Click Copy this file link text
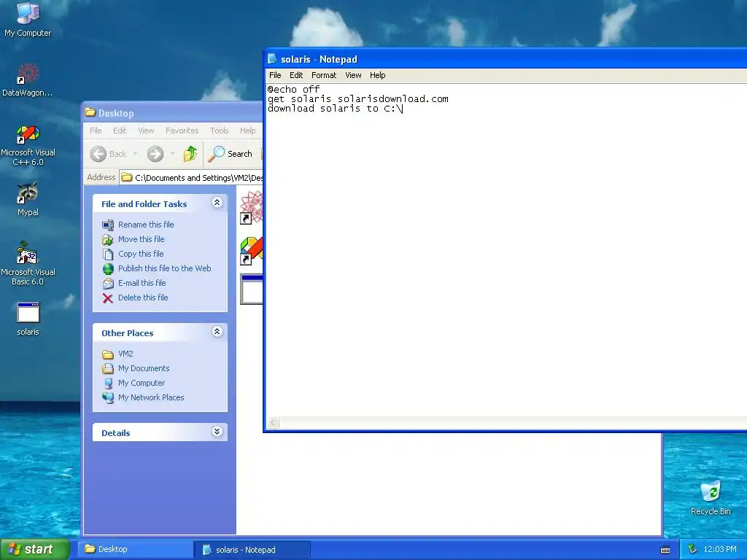The width and height of the screenshot is (747, 560). click(141, 254)
